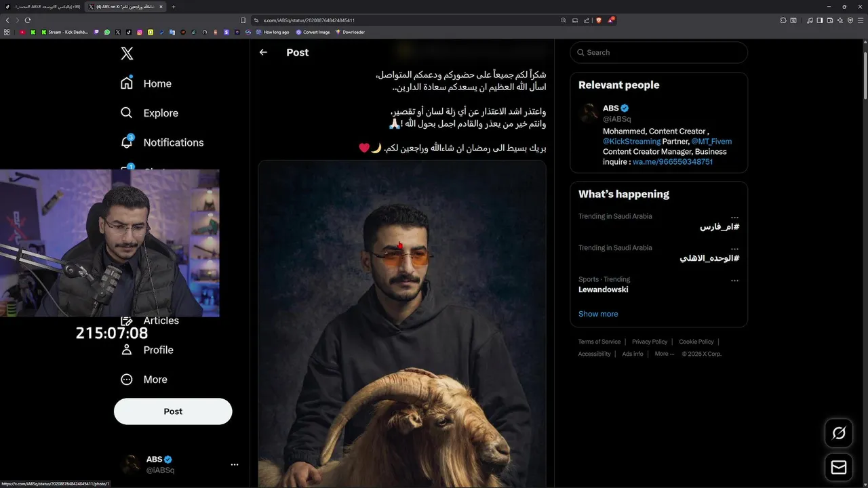868x488 pixels.
Task: Close the ABS on X tab
Action: 161,7
